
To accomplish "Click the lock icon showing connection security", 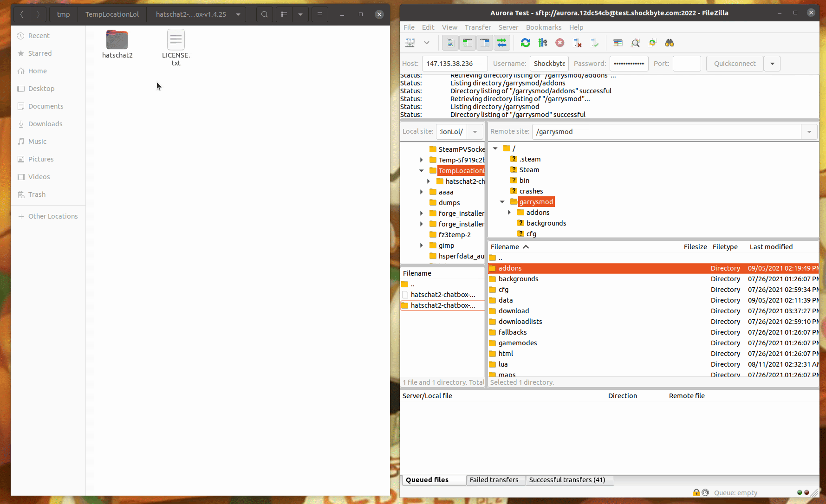I will (696, 492).
